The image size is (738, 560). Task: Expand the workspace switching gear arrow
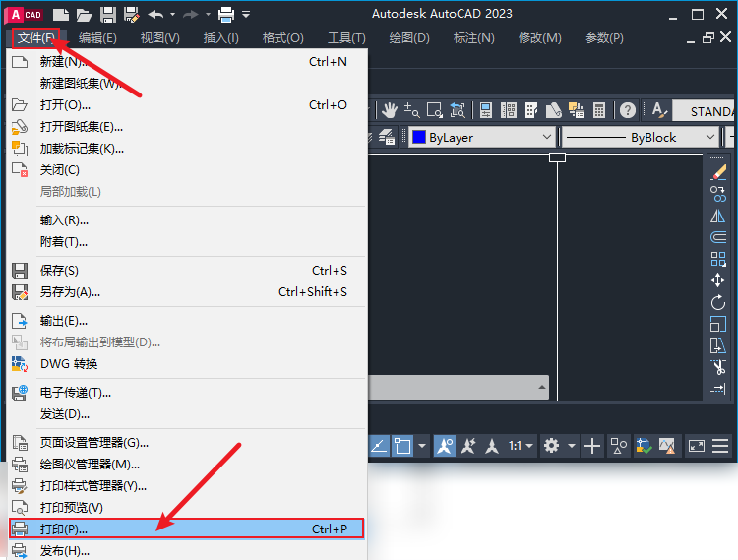click(572, 445)
